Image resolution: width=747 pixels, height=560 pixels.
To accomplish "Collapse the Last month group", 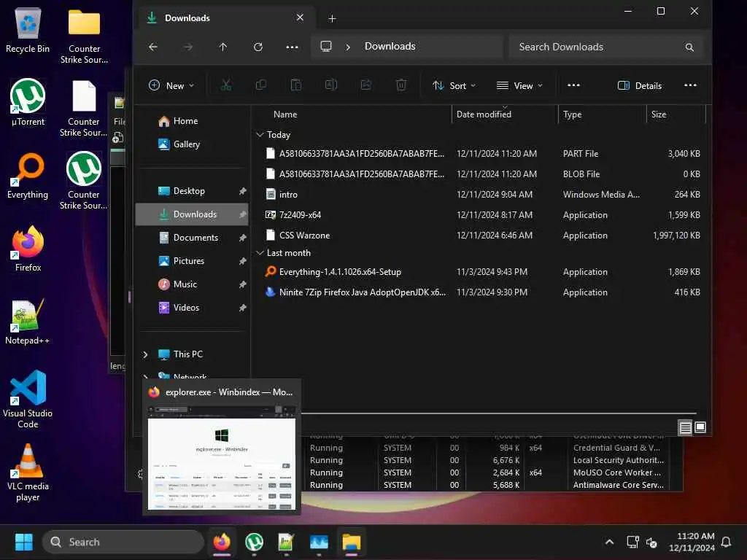I will (x=260, y=253).
